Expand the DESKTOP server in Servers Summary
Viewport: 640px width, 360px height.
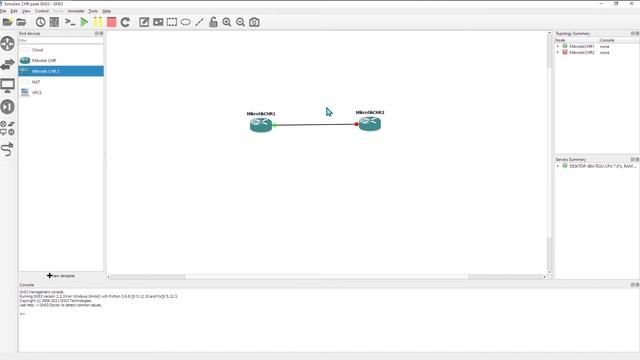(558, 166)
